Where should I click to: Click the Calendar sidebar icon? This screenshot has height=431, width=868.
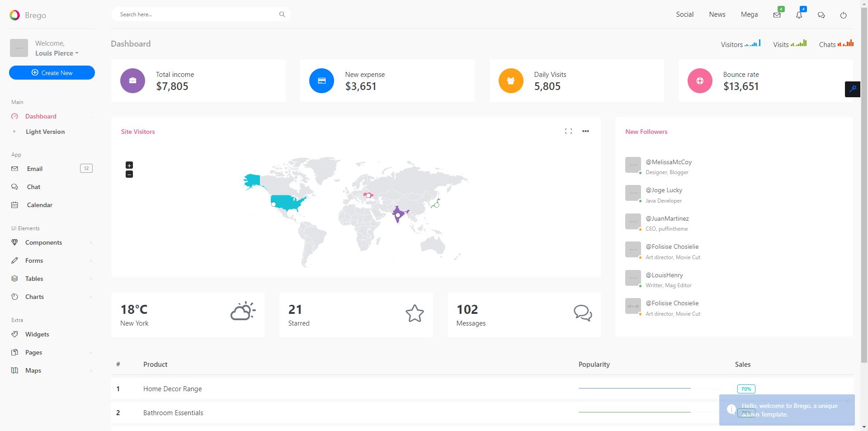14,205
